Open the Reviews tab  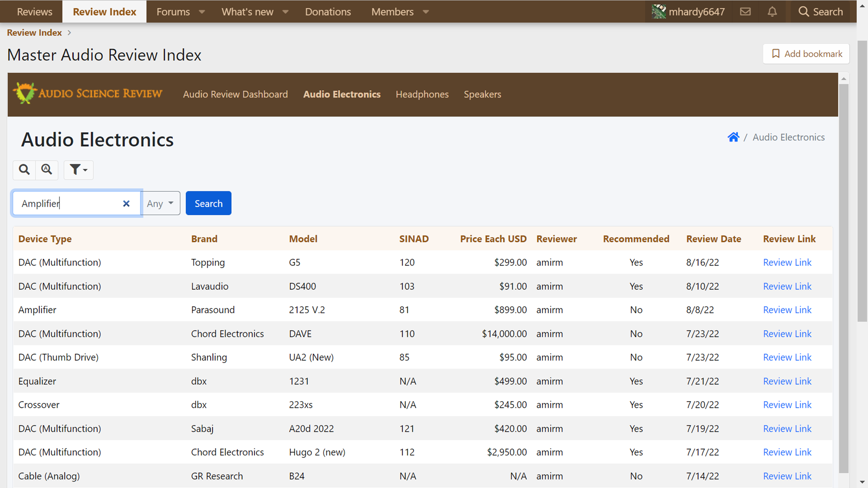35,12
